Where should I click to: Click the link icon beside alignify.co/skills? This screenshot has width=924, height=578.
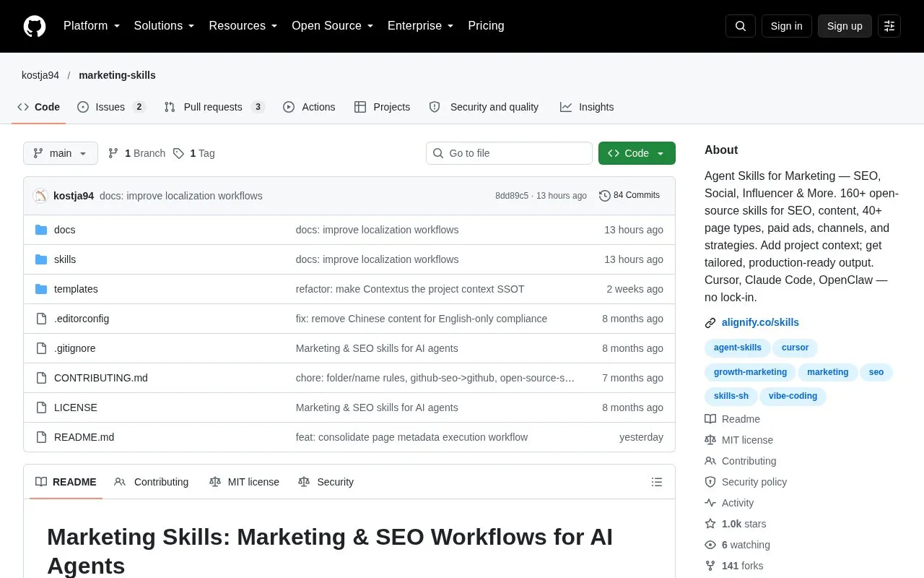(710, 323)
